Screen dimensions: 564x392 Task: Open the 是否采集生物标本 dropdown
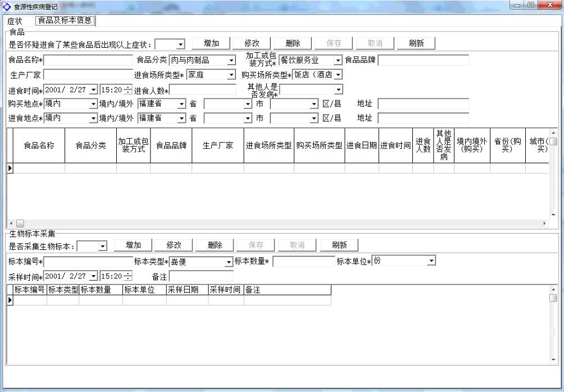tap(103, 246)
